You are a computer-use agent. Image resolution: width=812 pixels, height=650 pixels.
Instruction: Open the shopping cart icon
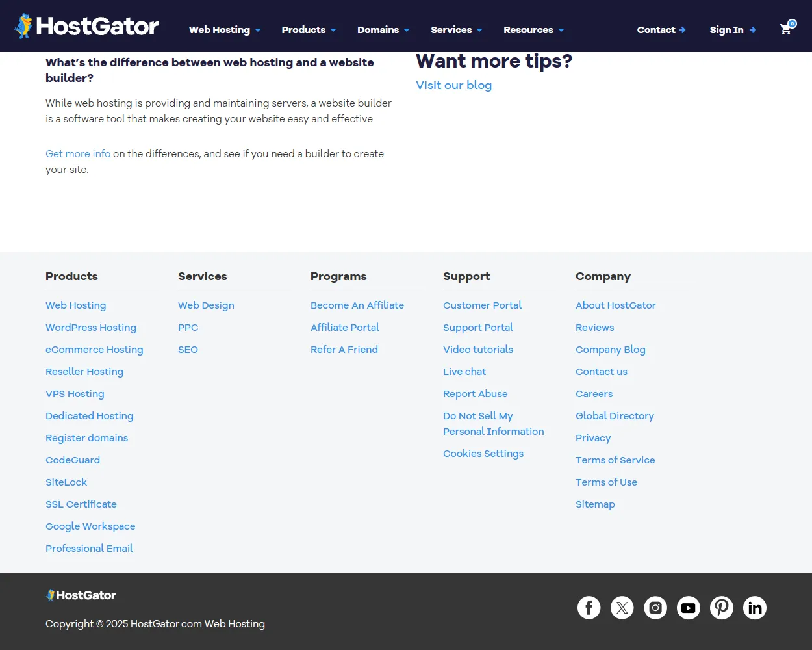tap(787, 29)
